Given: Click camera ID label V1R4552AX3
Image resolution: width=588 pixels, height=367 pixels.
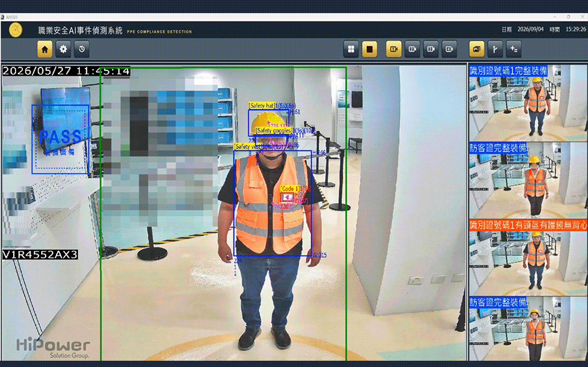Looking at the screenshot, I should coord(40,255).
